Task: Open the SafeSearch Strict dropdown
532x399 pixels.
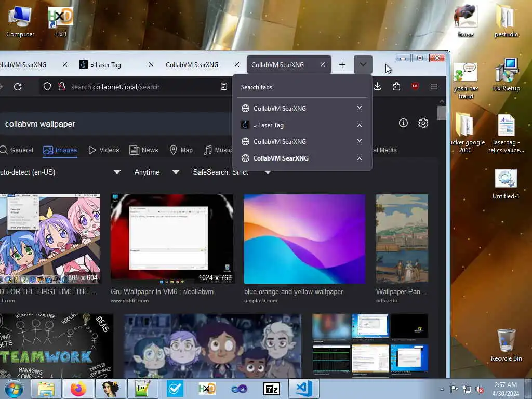Action: 232,172
